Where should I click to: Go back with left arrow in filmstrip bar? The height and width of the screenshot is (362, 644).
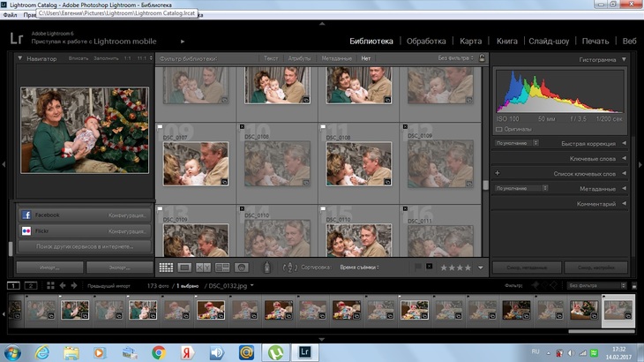coord(63,285)
